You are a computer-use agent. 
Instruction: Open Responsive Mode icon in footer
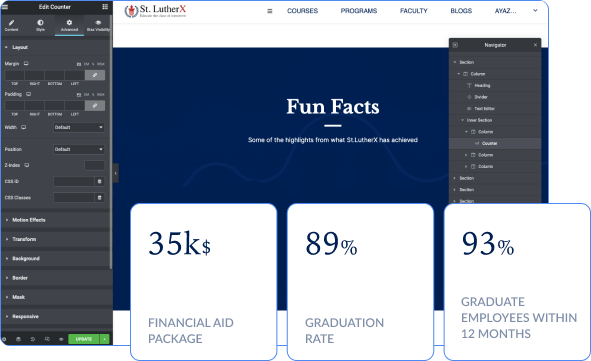click(x=47, y=339)
